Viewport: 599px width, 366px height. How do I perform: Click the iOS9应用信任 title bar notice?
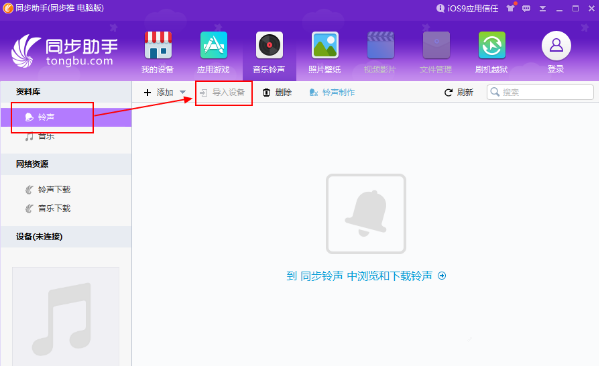point(467,8)
